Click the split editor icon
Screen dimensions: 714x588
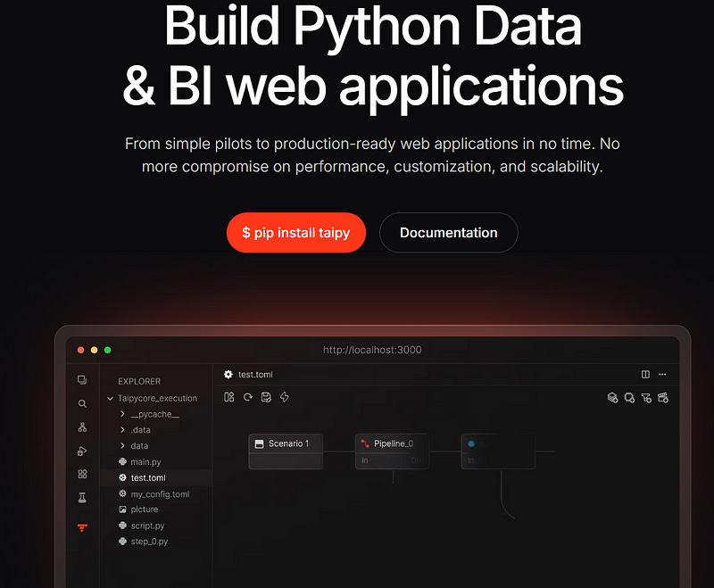point(645,375)
